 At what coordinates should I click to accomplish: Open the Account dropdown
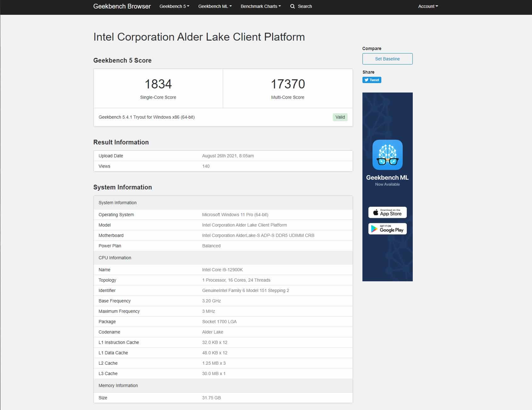coord(428,6)
